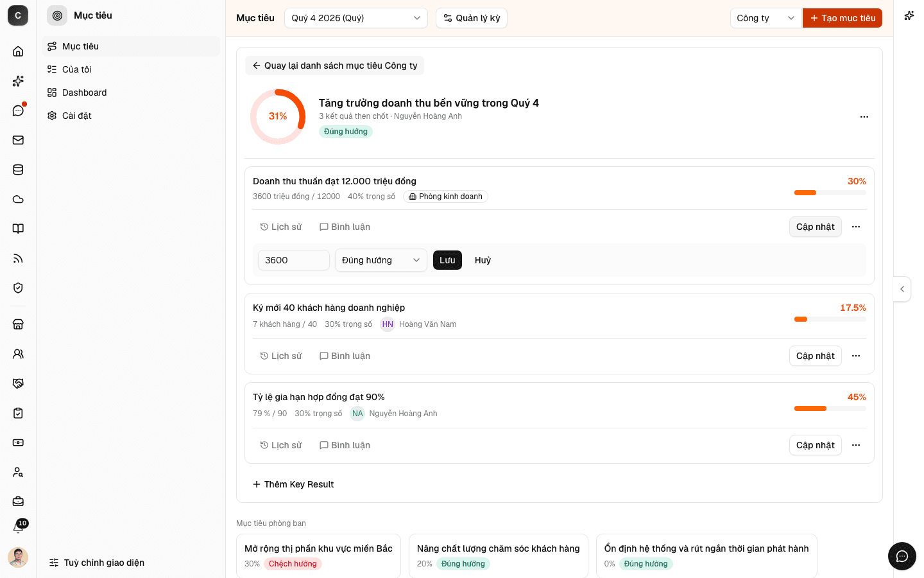The width and height of the screenshot is (924, 578).
Task: Open Tuỳ chỉnh giao diện
Action: coord(97,563)
